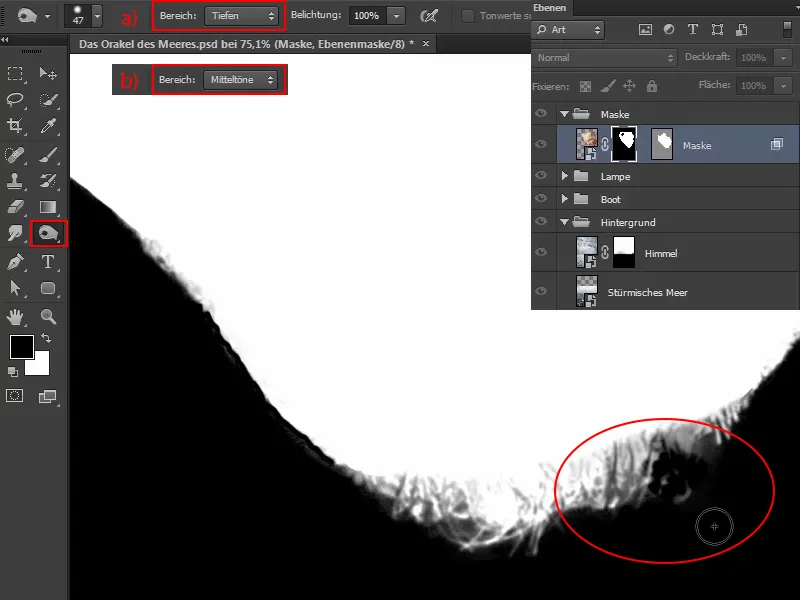Select the Clone Stamp tool
The width and height of the screenshot is (800, 600).
15,181
